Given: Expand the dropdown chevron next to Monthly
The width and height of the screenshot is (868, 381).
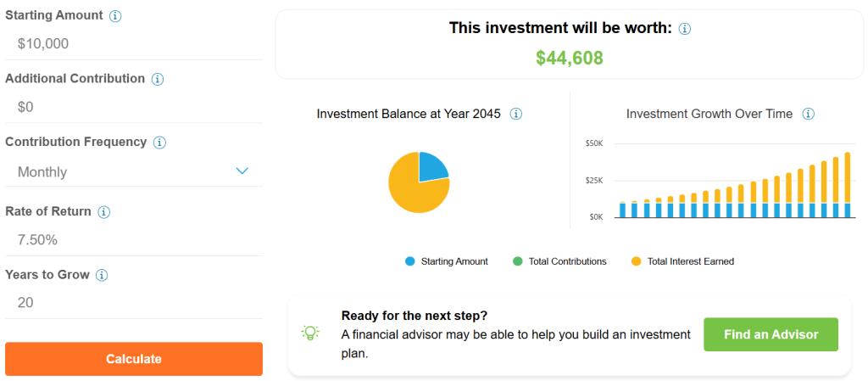Looking at the screenshot, I should coord(242,171).
